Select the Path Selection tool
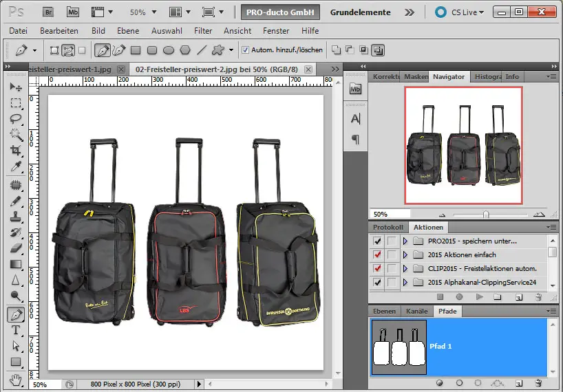 [x=15, y=346]
